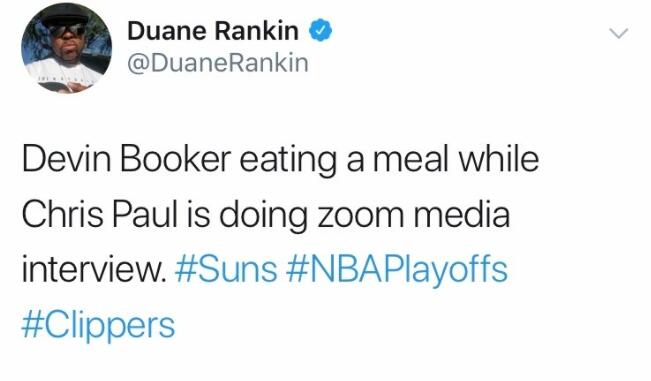View posts tagged Suns
Image resolution: width=651 pixels, height=381 pixels.
[226, 269]
